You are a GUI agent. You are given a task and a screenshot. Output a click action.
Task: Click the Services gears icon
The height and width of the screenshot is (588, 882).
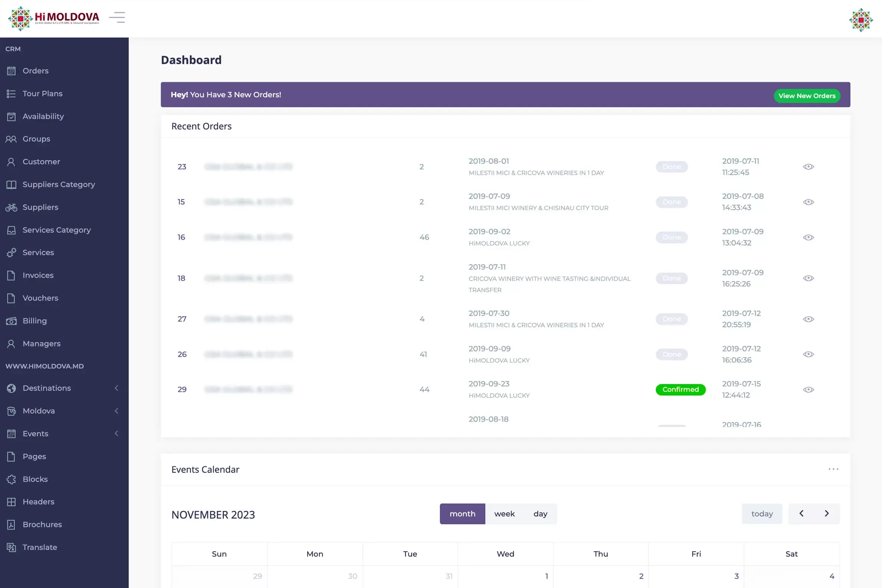(11, 253)
